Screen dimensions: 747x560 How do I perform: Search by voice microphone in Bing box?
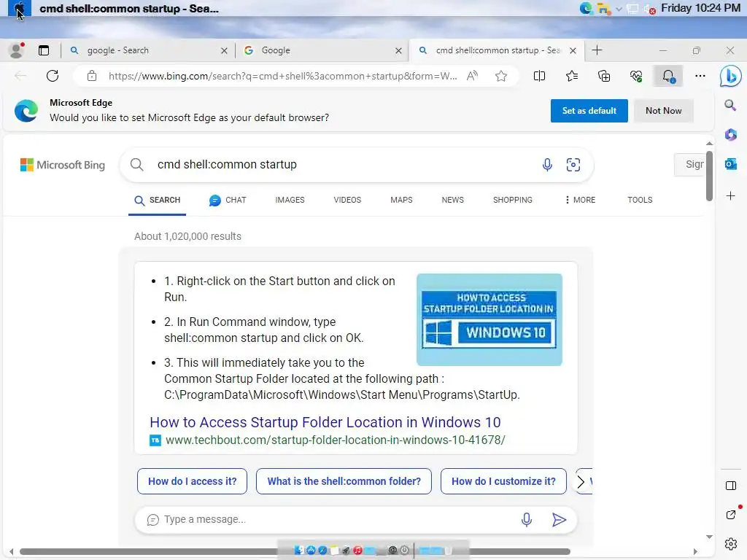(x=547, y=165)
